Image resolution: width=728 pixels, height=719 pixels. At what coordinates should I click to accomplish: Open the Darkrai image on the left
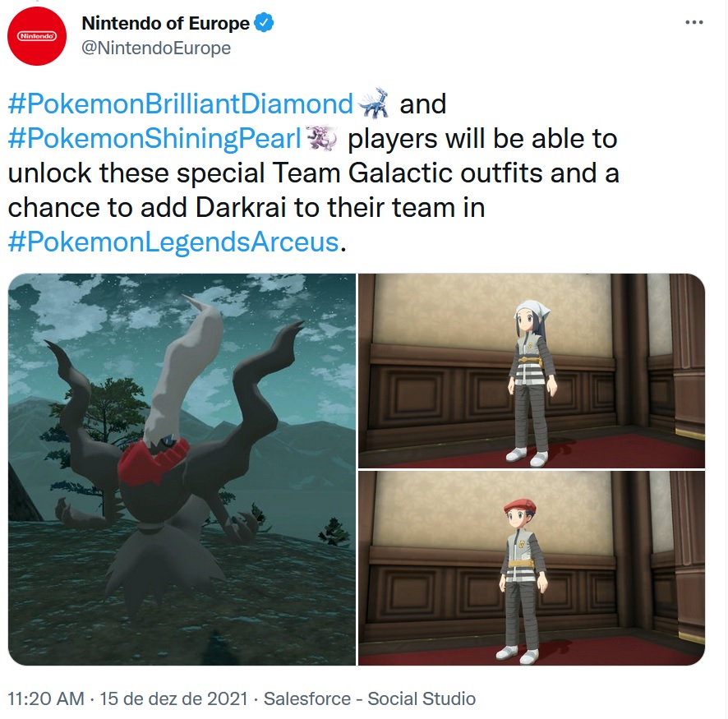click(182, 469)
